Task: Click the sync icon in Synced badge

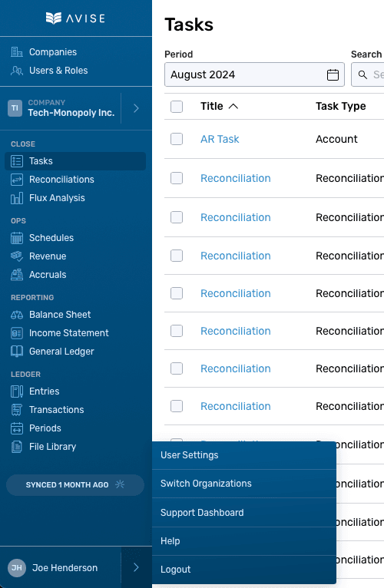Action: (x=120, y=484)
